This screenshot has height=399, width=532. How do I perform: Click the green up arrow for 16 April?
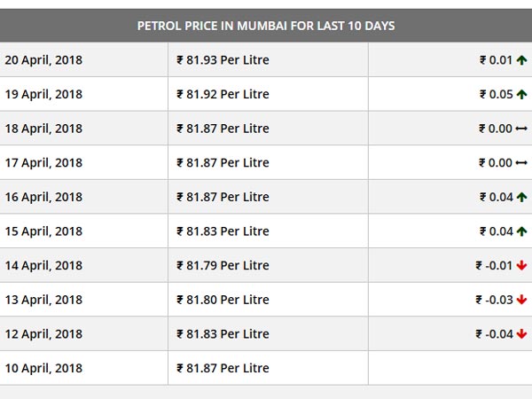click(x=521, y=197)
